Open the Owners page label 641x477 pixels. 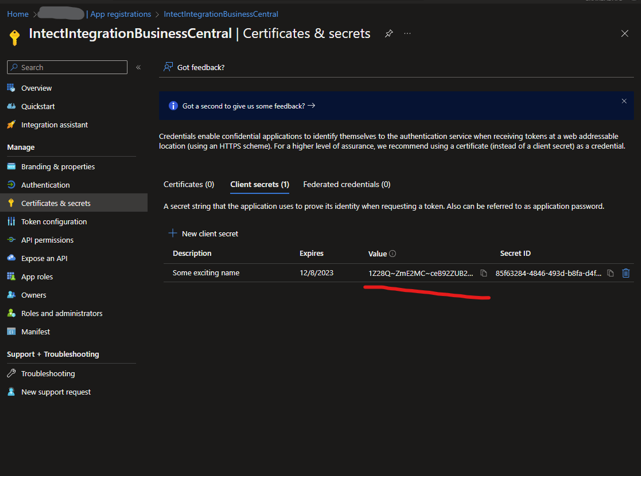[x=34, y=295]
